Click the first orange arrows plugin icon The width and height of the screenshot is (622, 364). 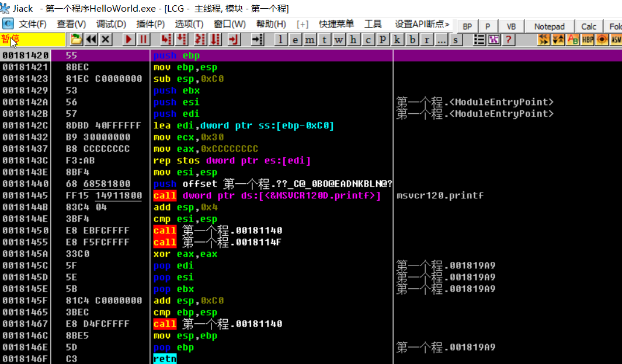point(544,40)
